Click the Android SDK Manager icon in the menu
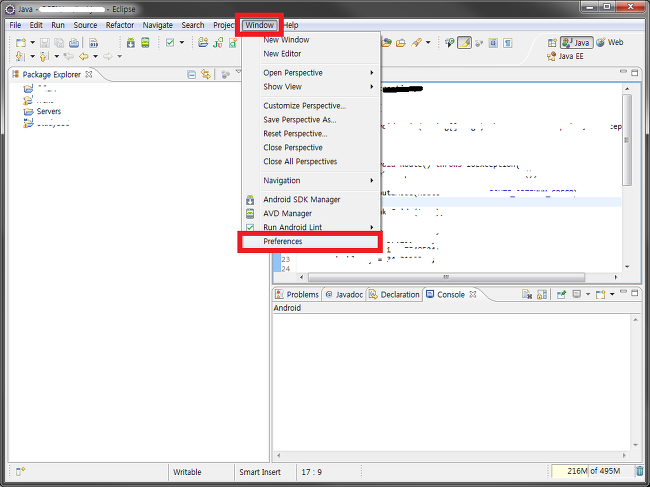 (x=250, y=200)
